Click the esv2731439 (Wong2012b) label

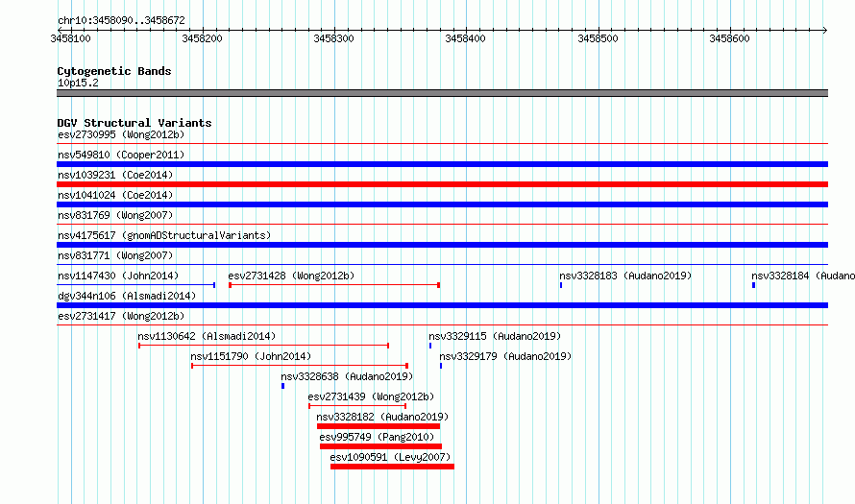click(x=371, y=396)
